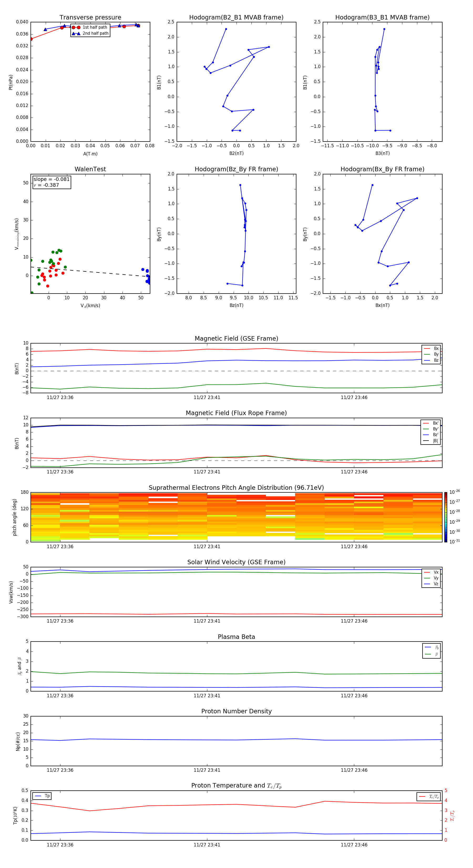473x868 pixels.
Task: Click the 'A(T·m)' x-axis label
Action: 90,154
